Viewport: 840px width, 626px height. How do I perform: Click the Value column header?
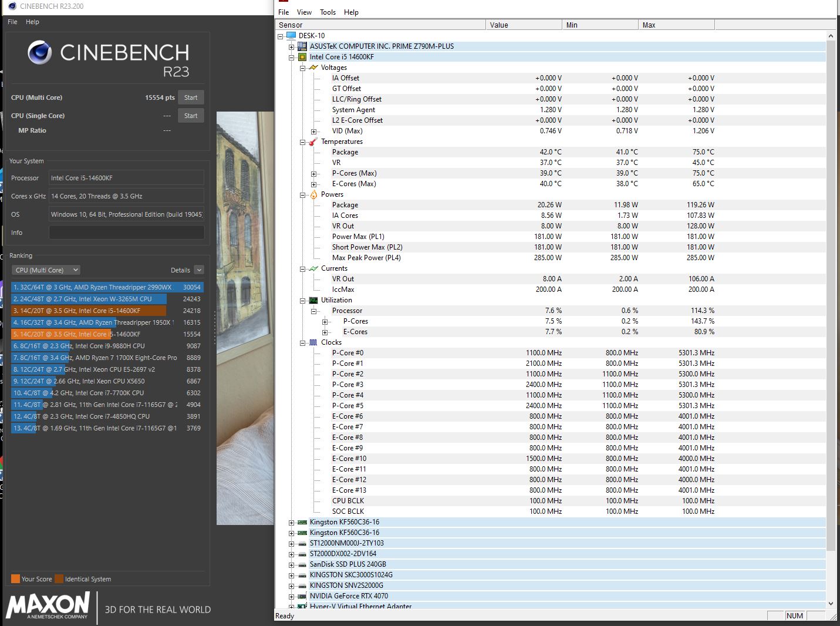[524, 25]
